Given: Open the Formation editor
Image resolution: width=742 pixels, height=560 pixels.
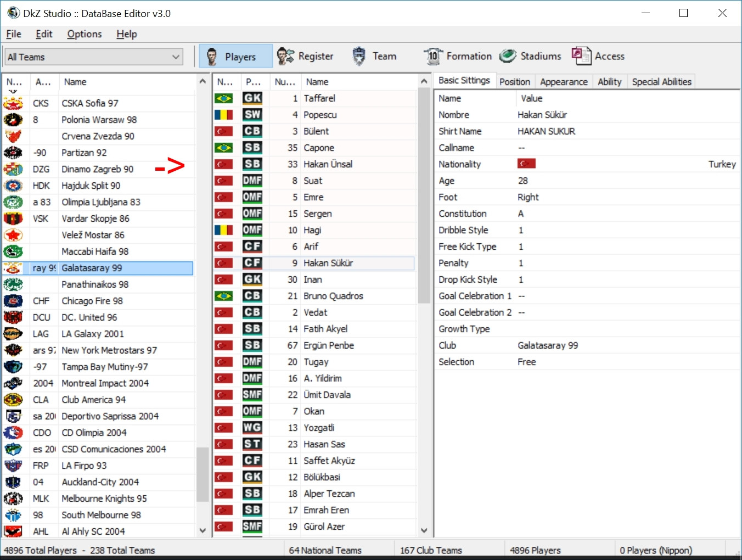Looking at the screenshot, I should (x=458, y=56).
